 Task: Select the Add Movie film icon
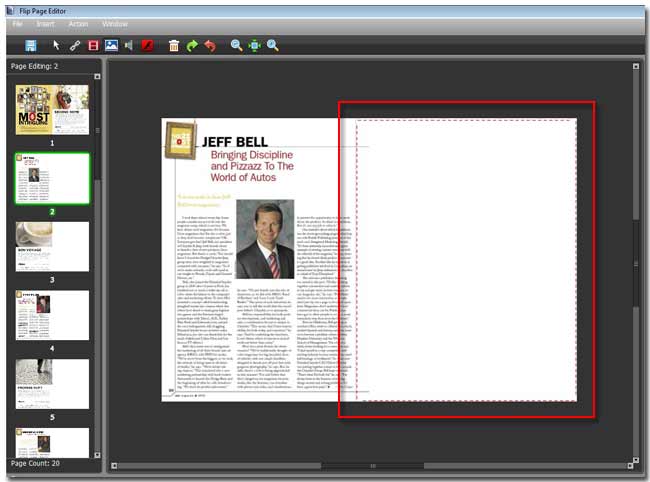pos(93,45)
